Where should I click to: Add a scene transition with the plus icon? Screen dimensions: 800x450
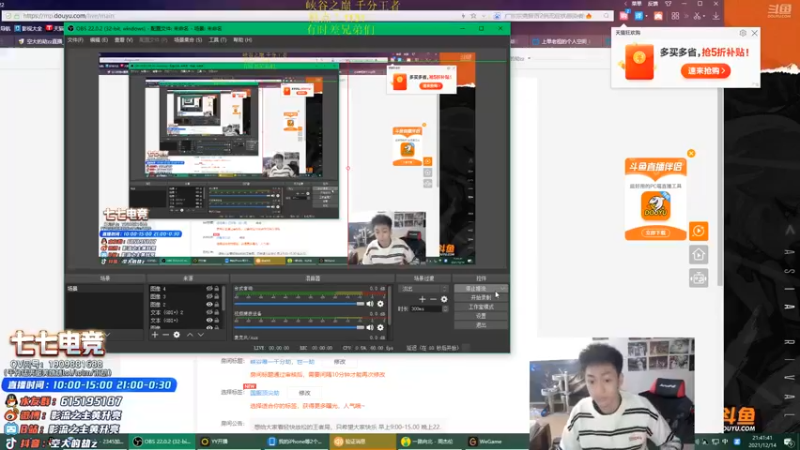coord(422,299)
